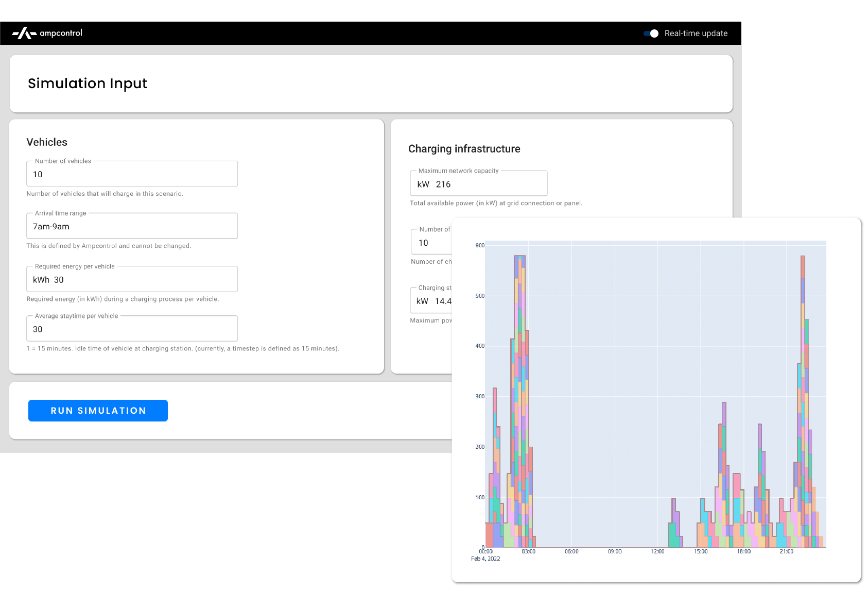Click the kW label in network capacity field
Image resolution: width=868 pixels, height=591 pixels.
click(x=422, y=184)
